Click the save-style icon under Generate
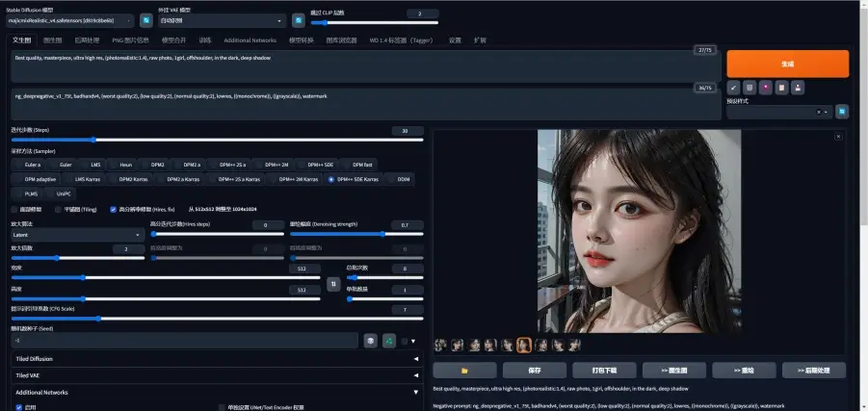Viewport: 868px width, 411px height. tap(798, 88)
